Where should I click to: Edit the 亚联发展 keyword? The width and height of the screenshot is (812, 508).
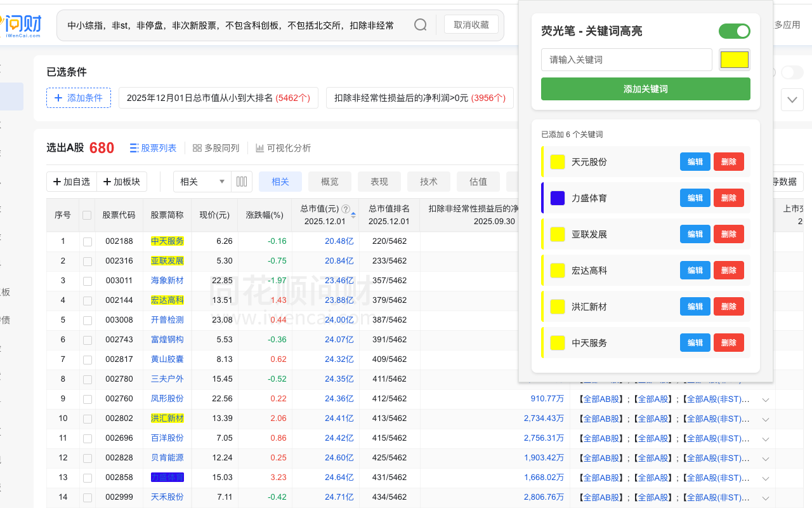(x=695, y=234)
